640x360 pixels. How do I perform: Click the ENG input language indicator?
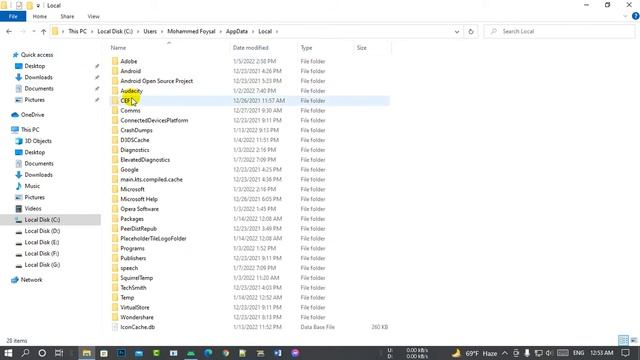click(x=578, y=353)
